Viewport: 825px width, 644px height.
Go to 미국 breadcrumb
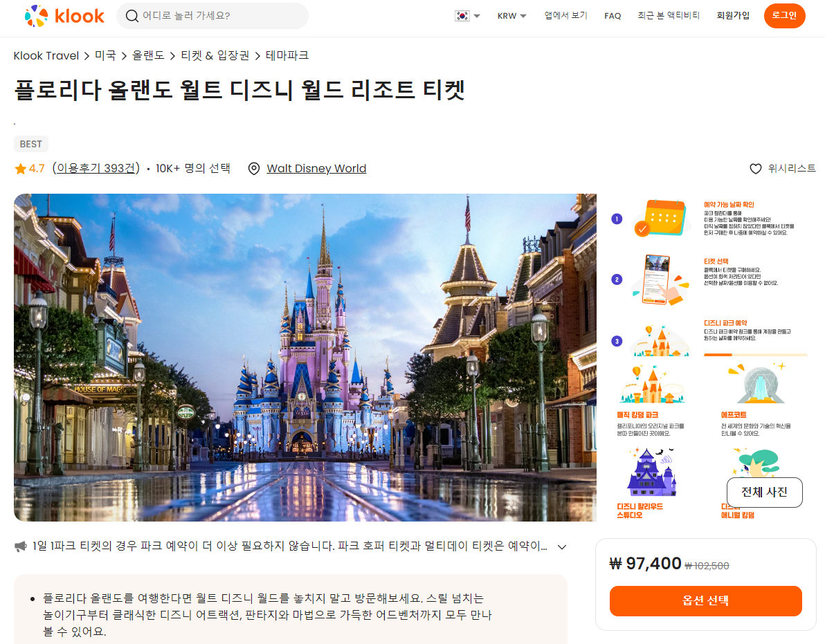(x=105, y=56)
